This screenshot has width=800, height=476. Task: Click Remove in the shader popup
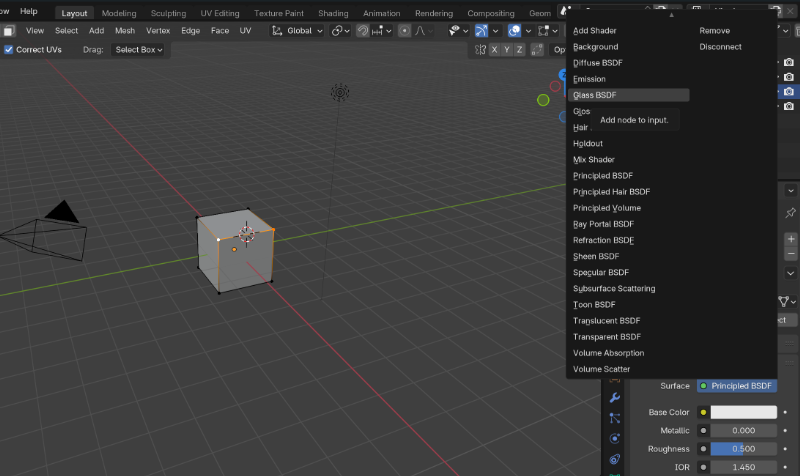coord(714,31)
